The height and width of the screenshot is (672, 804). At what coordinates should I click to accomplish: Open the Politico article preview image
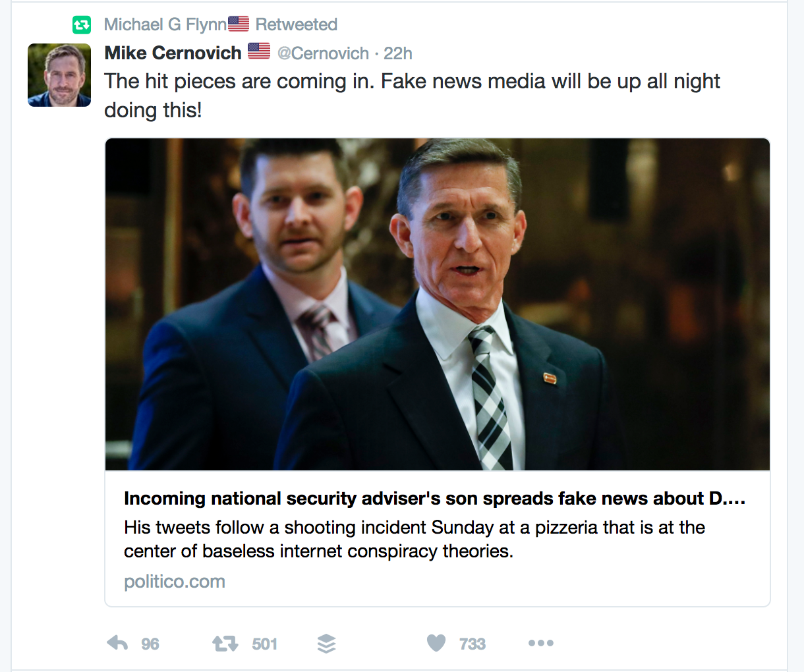click(x=438, y=304)
